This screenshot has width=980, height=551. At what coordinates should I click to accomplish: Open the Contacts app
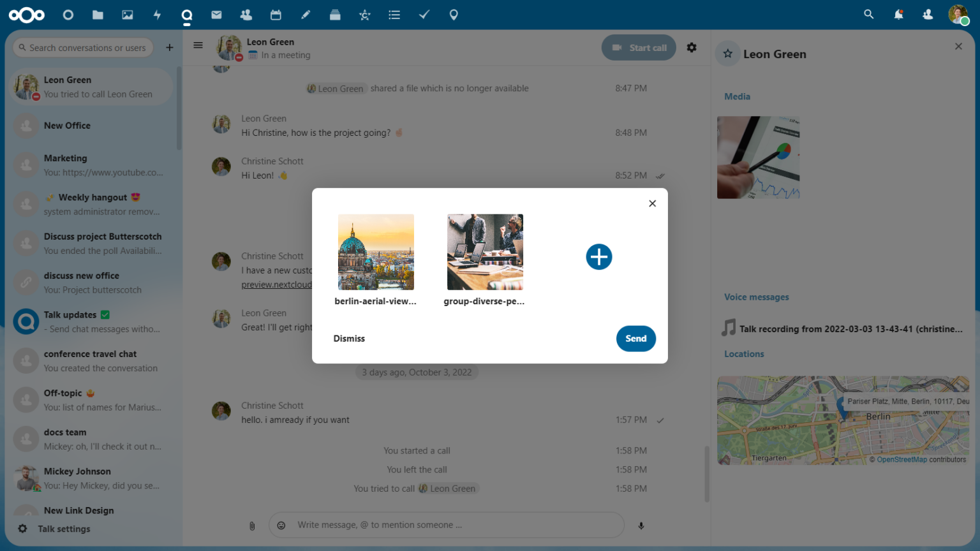click(x=246, y=15)
